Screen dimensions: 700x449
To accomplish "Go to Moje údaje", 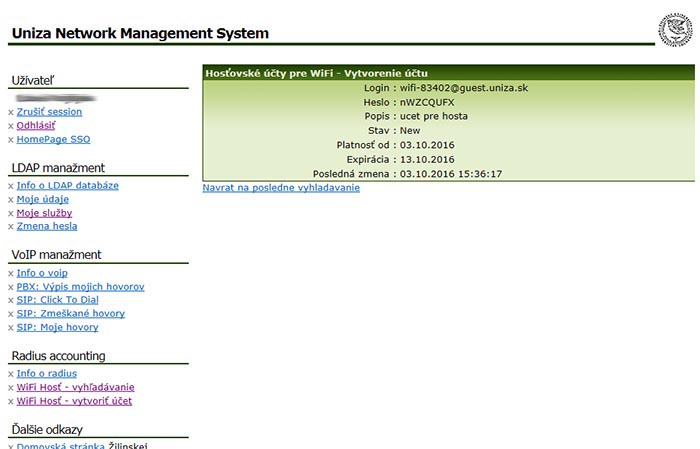I will 42,199.
